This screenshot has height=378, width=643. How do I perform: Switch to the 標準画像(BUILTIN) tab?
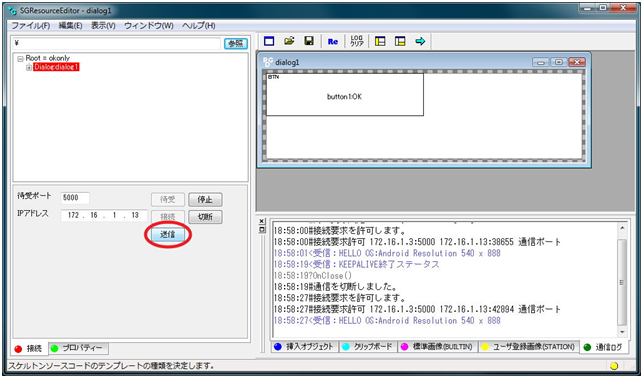click(x=437, y=347)
